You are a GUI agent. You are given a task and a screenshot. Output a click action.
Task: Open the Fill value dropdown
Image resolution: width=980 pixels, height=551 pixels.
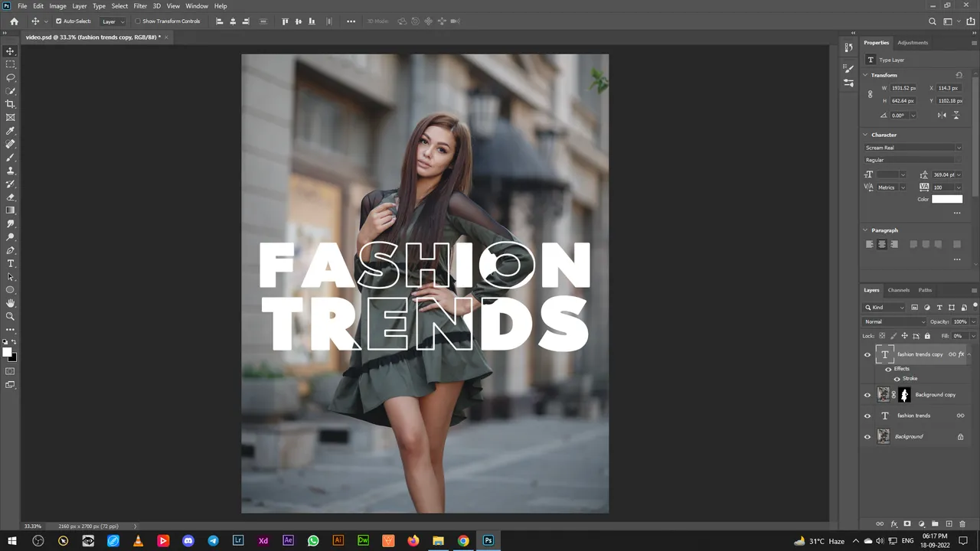973,336
